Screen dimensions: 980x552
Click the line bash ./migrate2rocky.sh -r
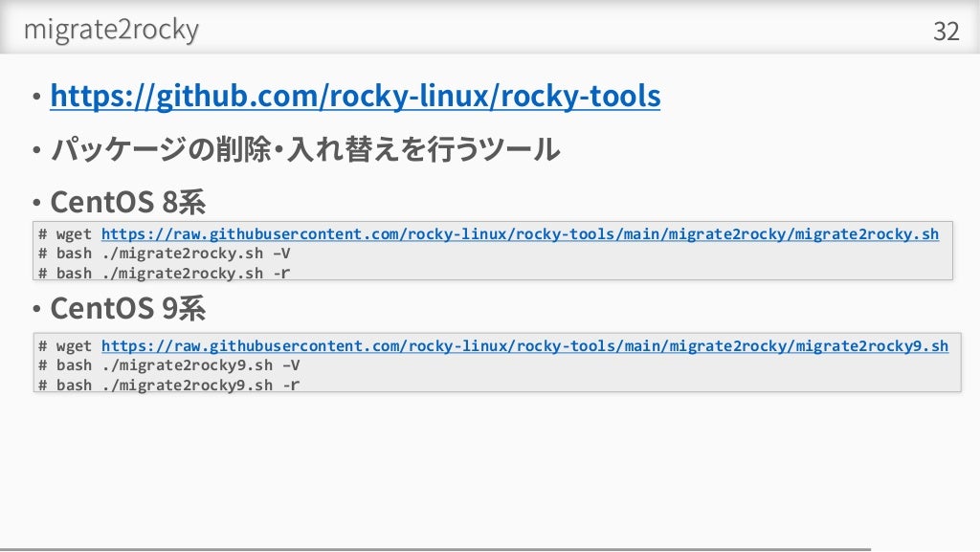(165, 273)
